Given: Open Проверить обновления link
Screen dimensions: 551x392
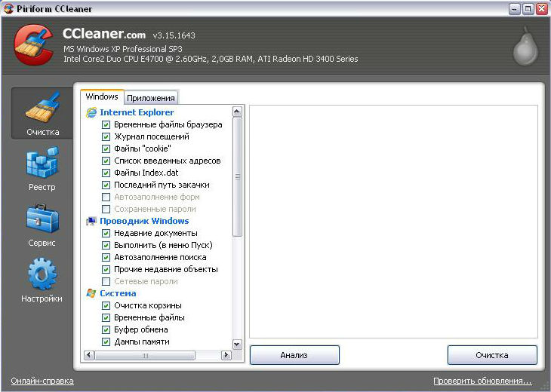Looking at the screenshot, I should coord(482,381).
